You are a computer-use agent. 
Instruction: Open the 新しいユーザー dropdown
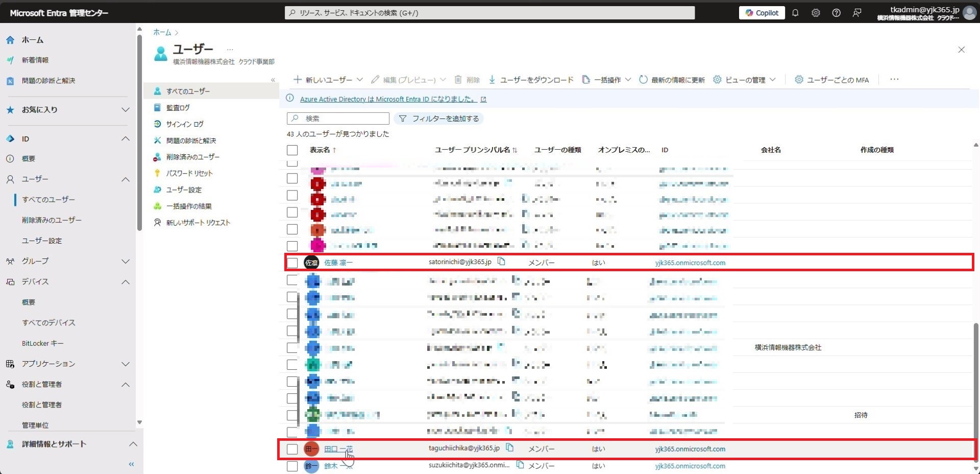[328, 80]
